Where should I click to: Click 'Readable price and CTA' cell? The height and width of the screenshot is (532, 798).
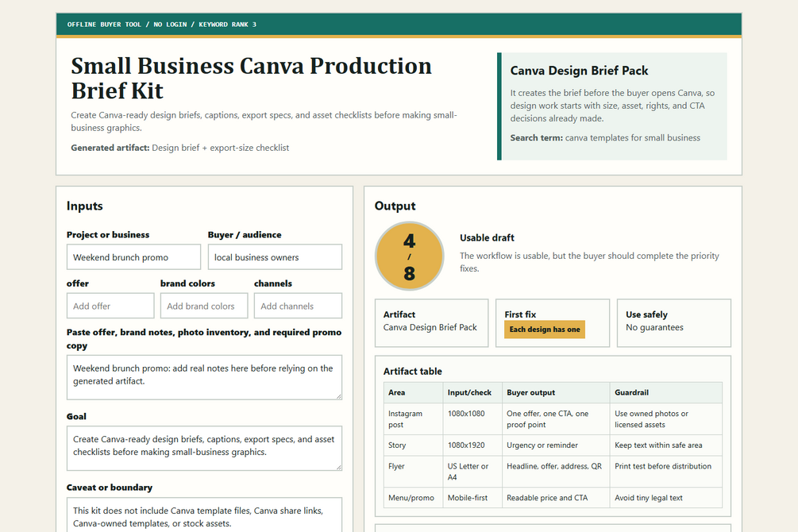pyautogui.click(x=556, y=498)
